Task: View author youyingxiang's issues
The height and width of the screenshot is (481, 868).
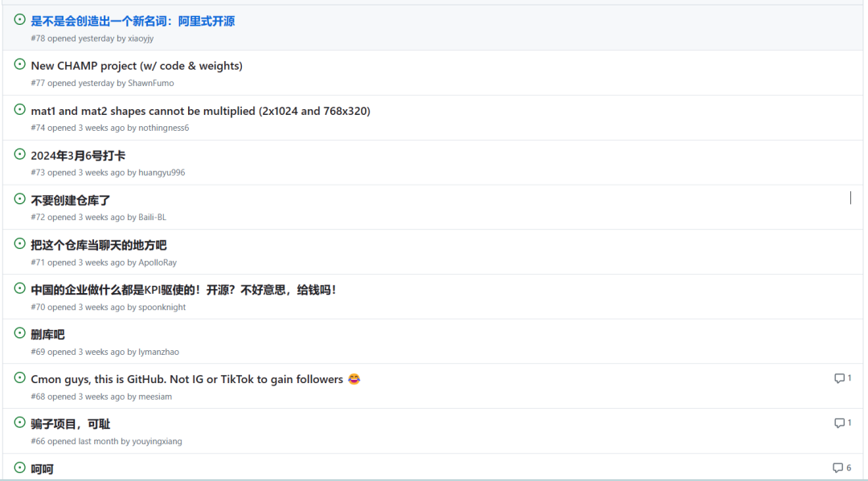Action: [x=157, y=442]
